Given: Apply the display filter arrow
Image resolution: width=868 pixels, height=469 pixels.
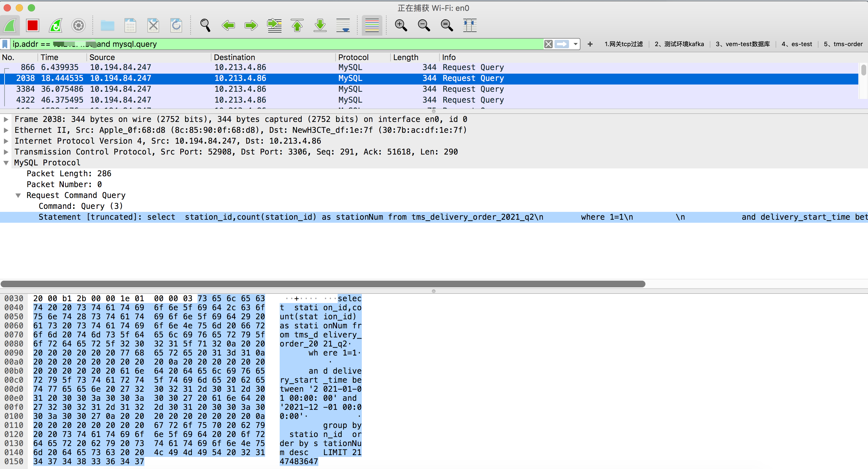Looking at the screenshot, I should point(562,44).
